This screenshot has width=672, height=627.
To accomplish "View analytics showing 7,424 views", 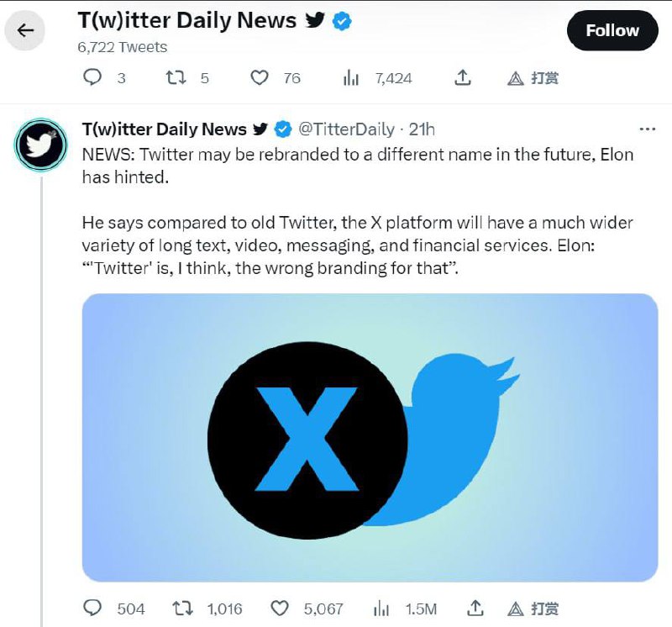I will (351, 78).
